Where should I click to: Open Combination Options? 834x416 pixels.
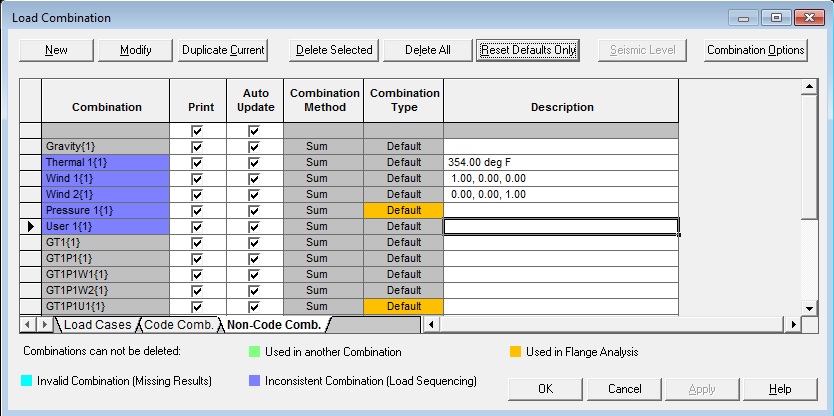pyautogui.click(x=755, y=50)
